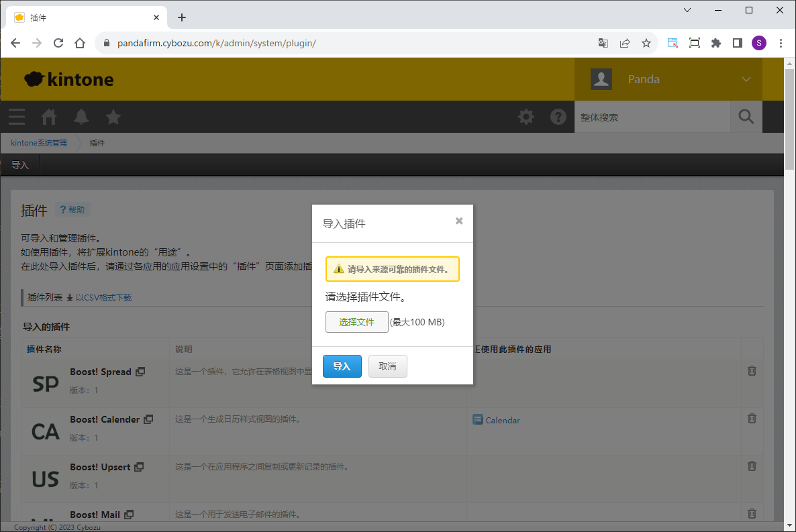Open the kintone hamburger menu
Image resolution: width=796 pixels, height=532 pixels.
[x=17, y=117]
